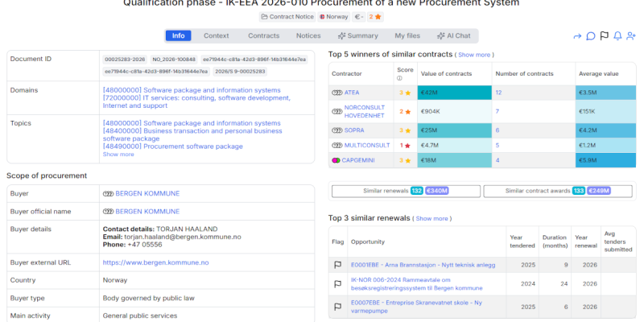Click CAPGEMINI's company logo icon
The width and height of the screenshot is (644, 322).
pos(336,160)
